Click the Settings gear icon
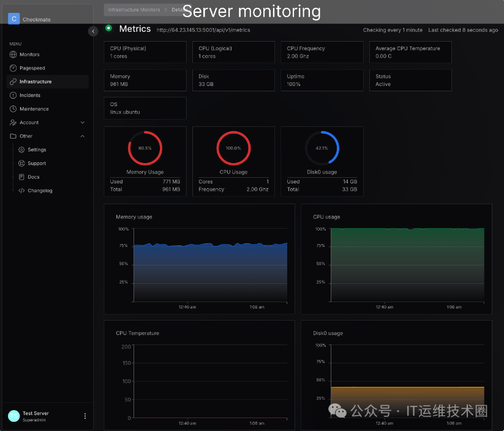504x431 pixels. [21, 150]
